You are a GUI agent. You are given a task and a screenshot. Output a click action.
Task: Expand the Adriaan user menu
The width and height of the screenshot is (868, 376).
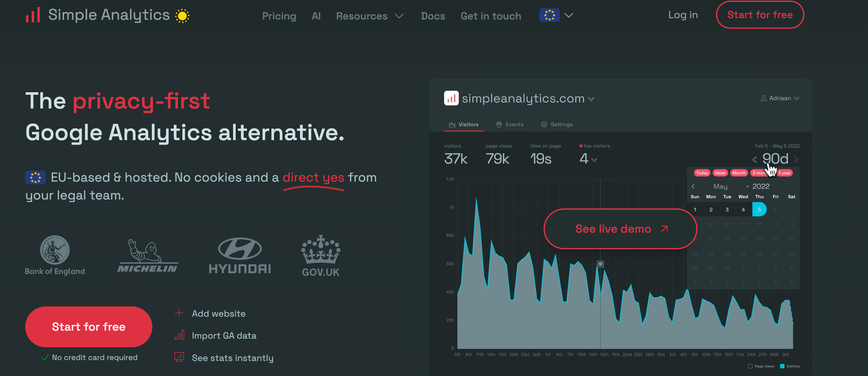780,98
